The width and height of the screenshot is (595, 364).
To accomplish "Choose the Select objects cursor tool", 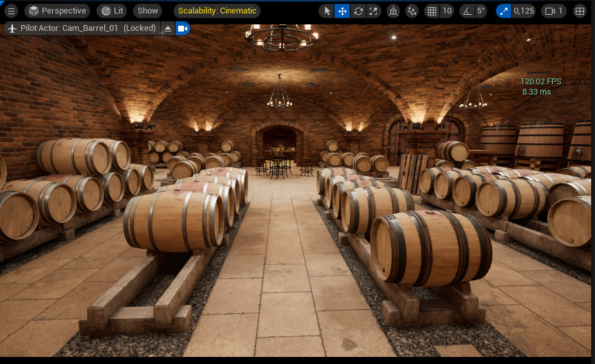I will (327, 11).
